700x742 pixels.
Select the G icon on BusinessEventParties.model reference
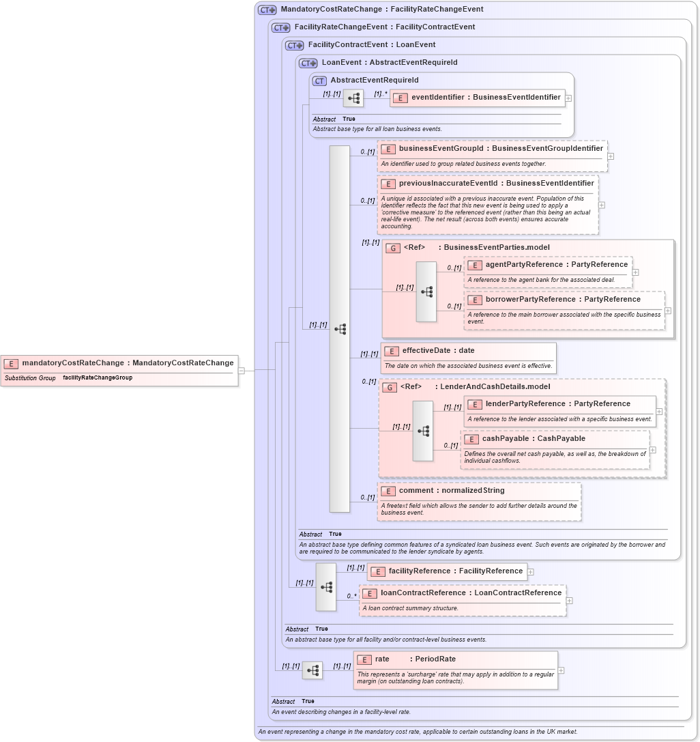(393, 248)
